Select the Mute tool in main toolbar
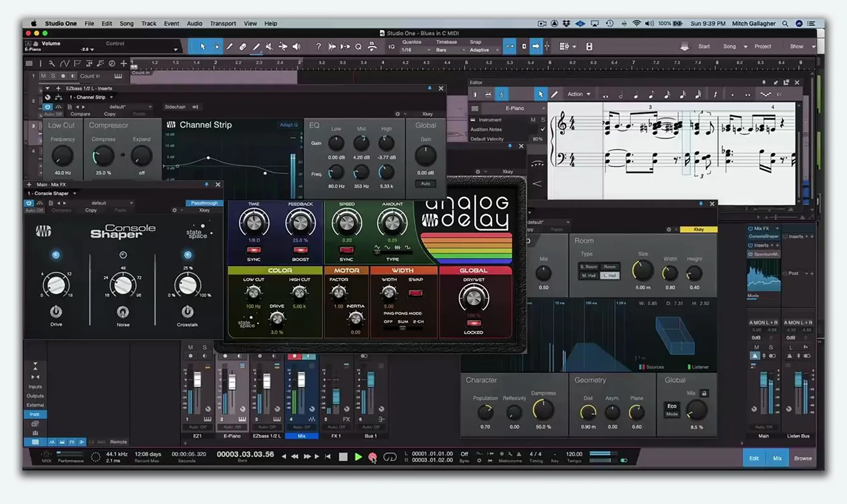The image size is (847, 504). coord(269,46)
